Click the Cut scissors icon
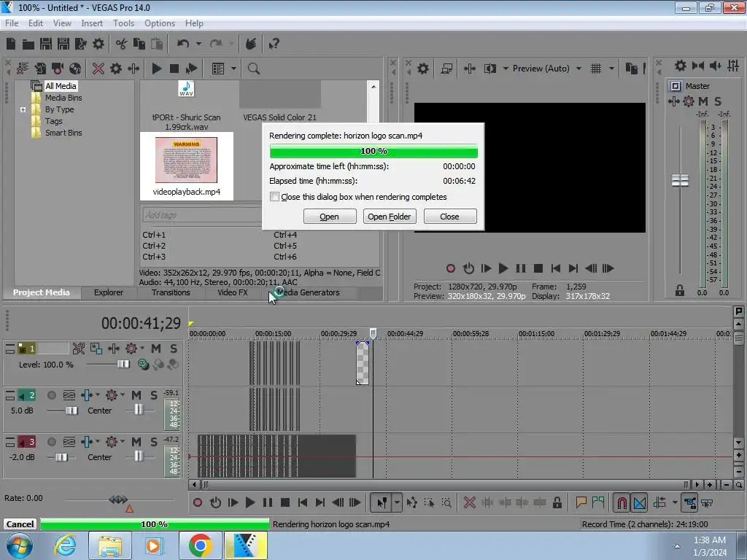The image size is (747, 560). (x=122, y=44)
